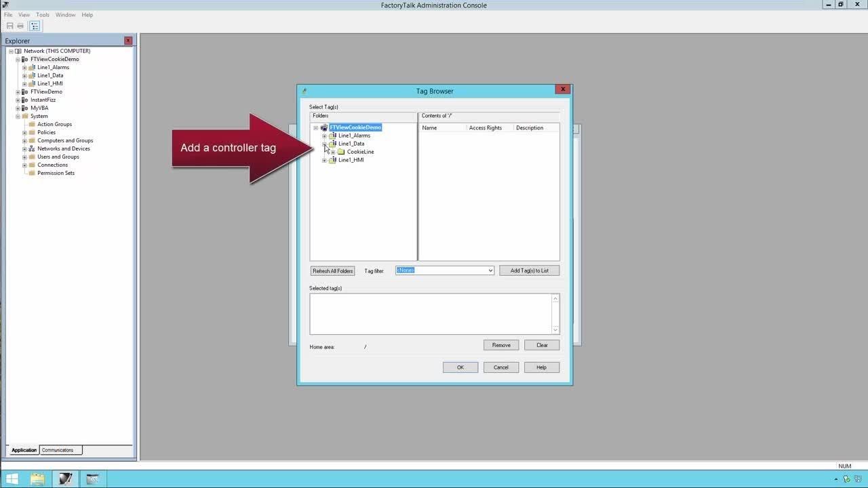Screen dimensions: 868x488
Task: Click the green-check FactoryTalk tray icon
Action: [848, 479]
